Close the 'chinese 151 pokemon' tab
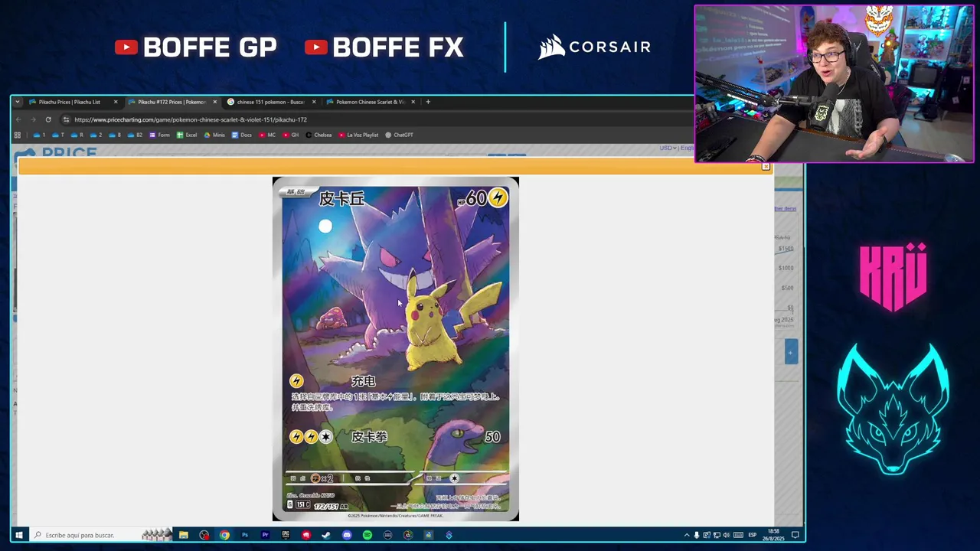 point(314,102)
